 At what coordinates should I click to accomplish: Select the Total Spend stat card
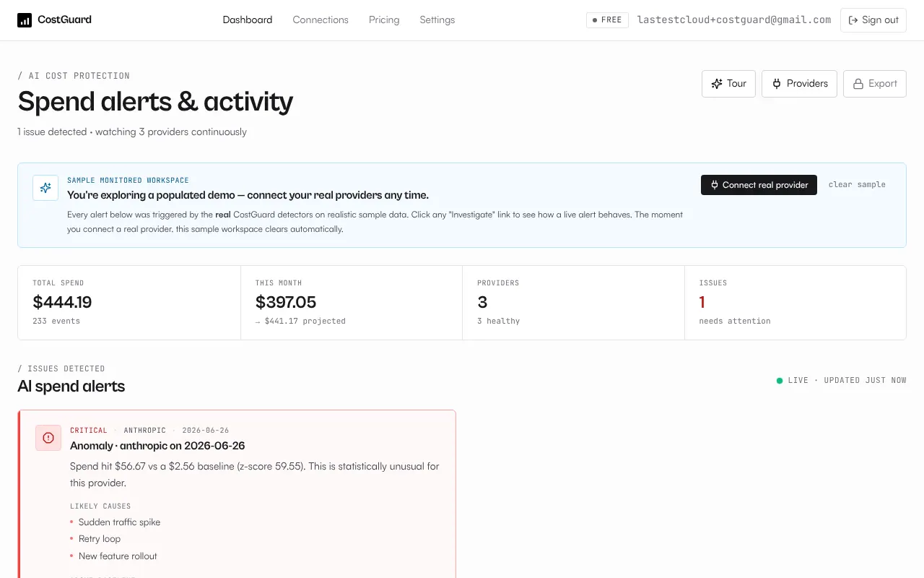tap(129, 303)
